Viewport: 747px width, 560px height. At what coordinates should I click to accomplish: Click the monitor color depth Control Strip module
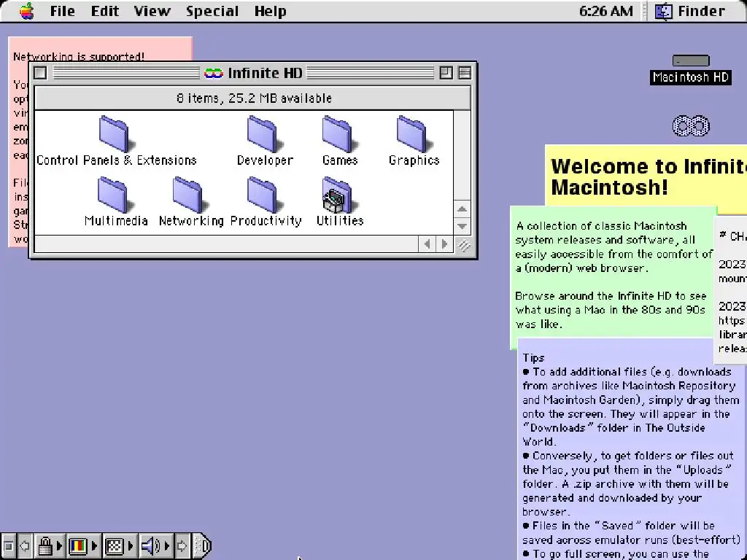point(78,545)
